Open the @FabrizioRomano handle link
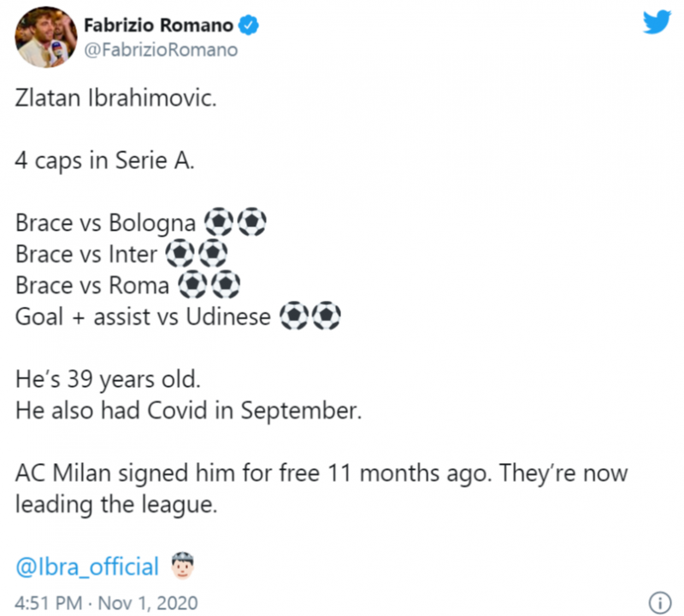 click(162, 50)
